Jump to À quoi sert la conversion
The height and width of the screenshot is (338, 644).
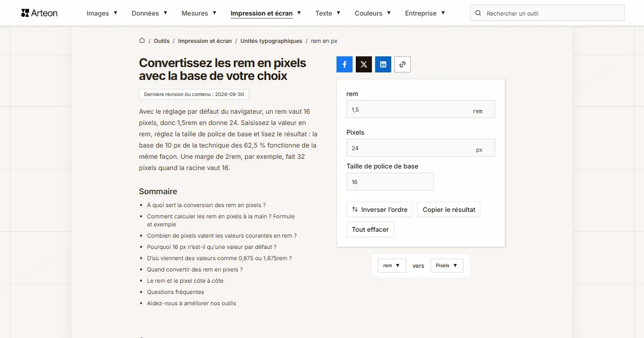(207, 205)
